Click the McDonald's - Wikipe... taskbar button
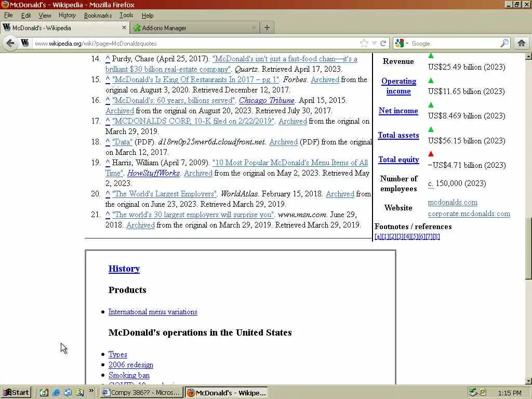This screenshot has width=532, height=399. pos(227,393)
